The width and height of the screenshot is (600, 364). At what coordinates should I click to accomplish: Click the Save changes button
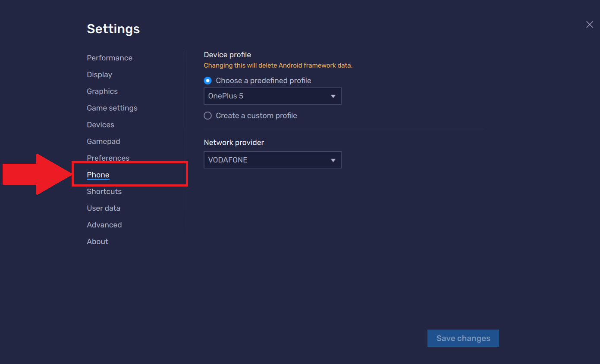(463, 338)
